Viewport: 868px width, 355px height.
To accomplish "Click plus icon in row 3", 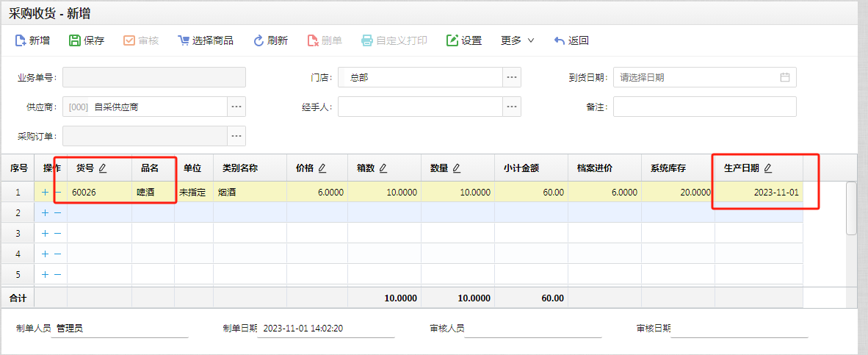I will pos(46,233).
